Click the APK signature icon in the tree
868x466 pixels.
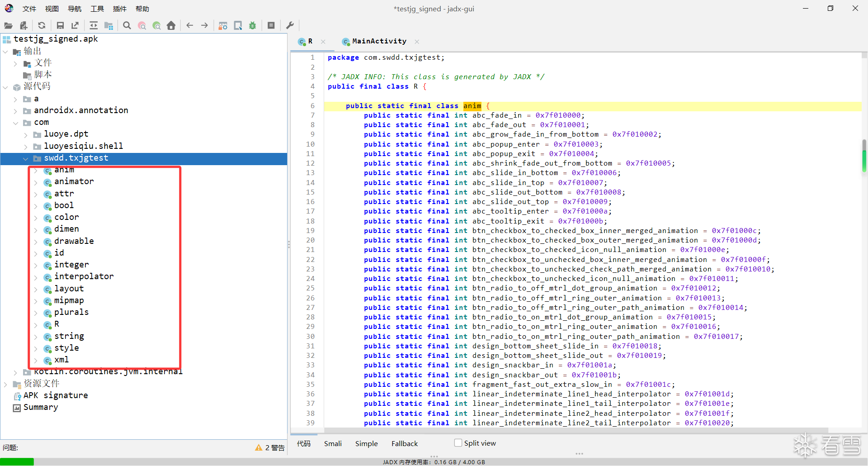point(17,396)
